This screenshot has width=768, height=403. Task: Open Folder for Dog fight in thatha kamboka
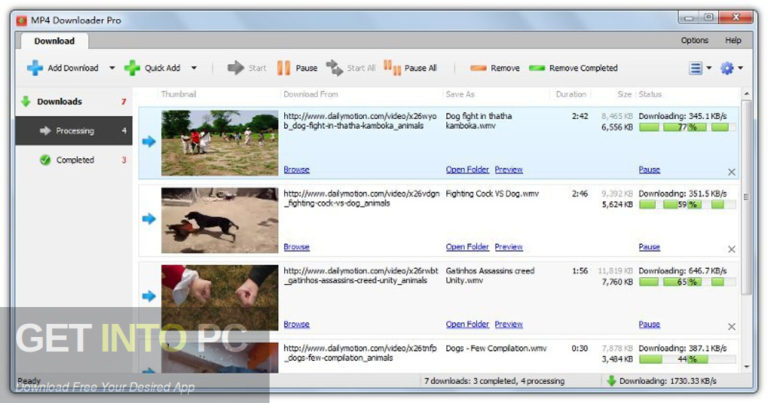click(467, 169)
